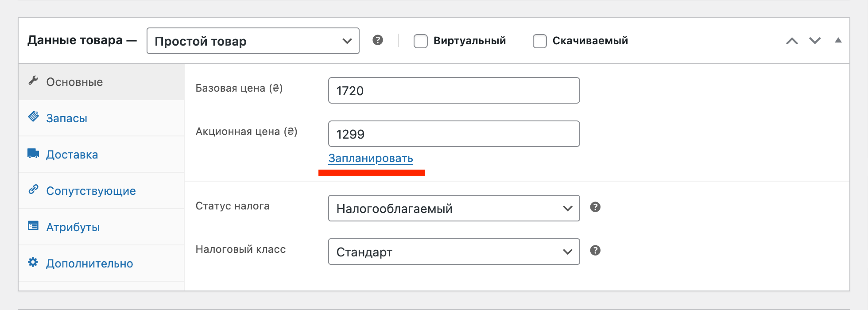Switch to the Атрибуты tab
This screenshot has height=310, width=868.
101,227
